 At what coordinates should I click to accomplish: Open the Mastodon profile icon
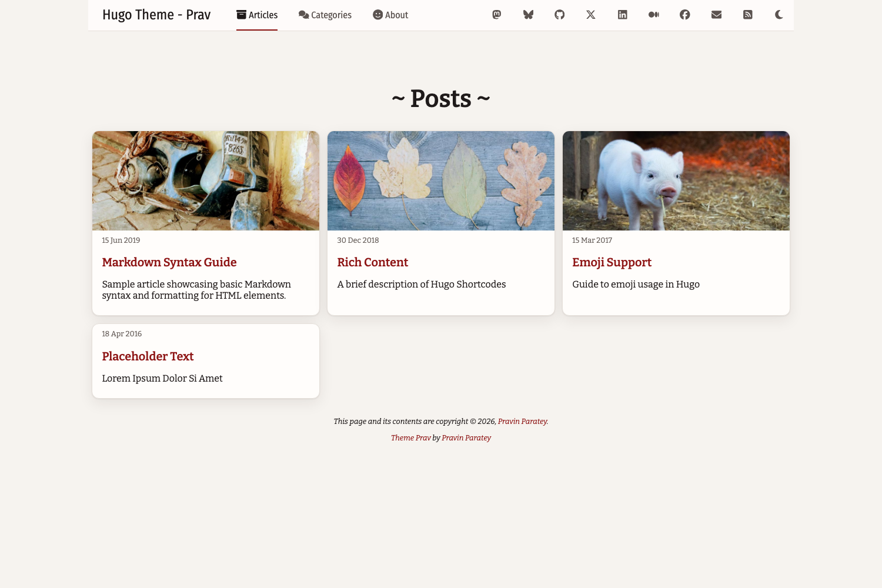497,15
